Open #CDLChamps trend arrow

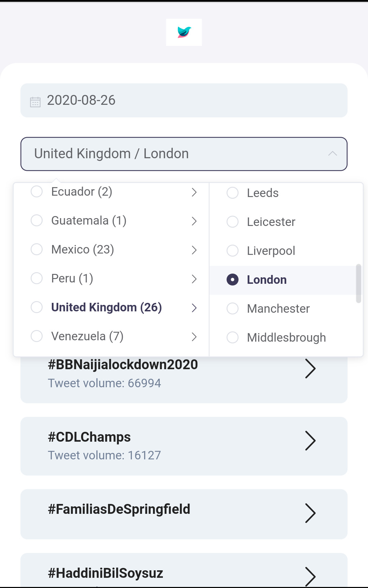[x=310, y=441]
